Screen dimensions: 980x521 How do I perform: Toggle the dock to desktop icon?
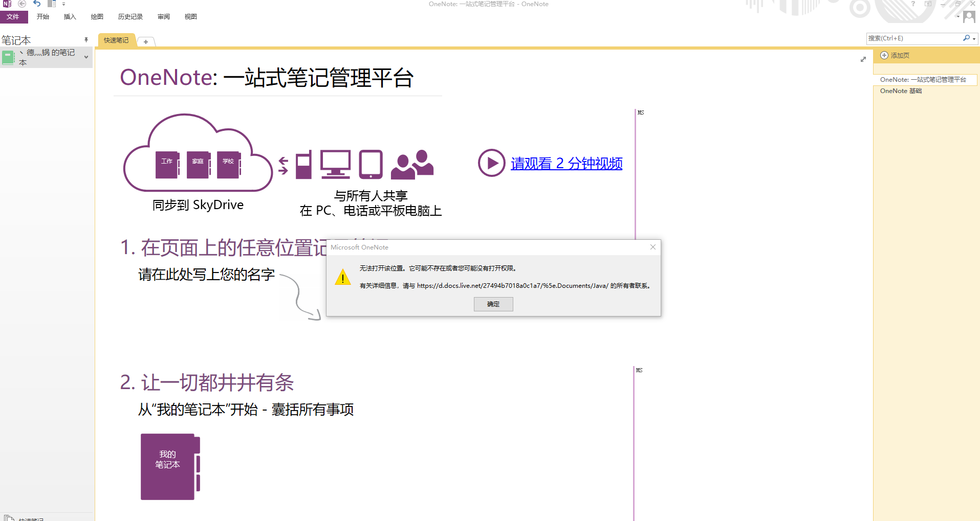(x=51, y=4)
